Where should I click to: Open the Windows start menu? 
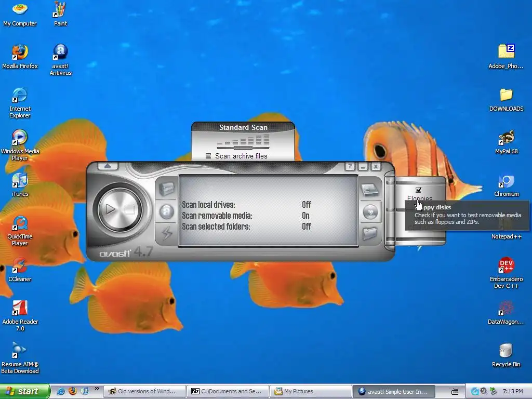(25, 391)
